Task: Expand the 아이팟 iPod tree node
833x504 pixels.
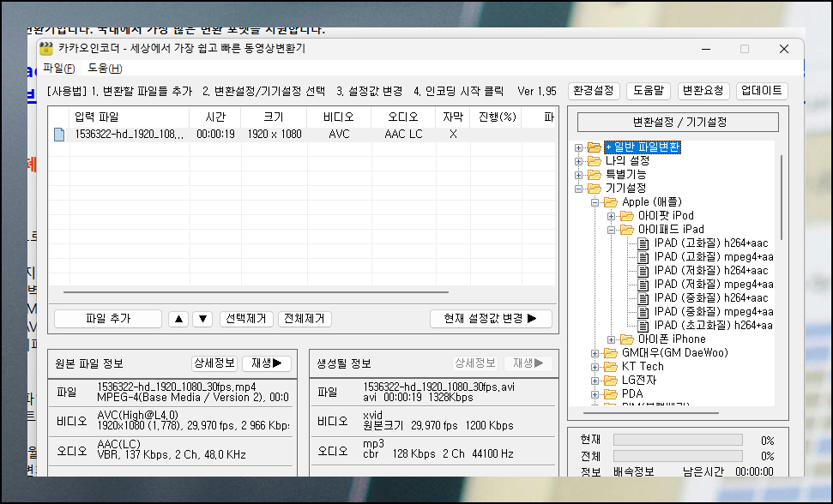Action: point(612,216)
